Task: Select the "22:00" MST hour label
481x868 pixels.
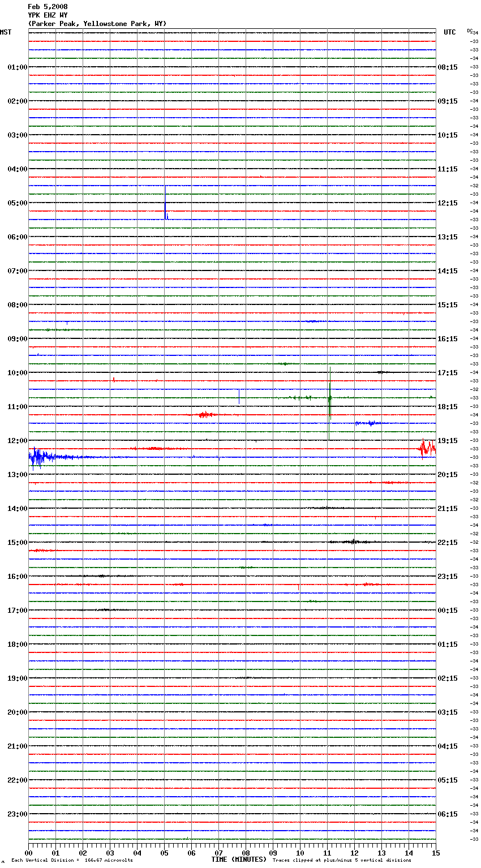Action: 18,780
